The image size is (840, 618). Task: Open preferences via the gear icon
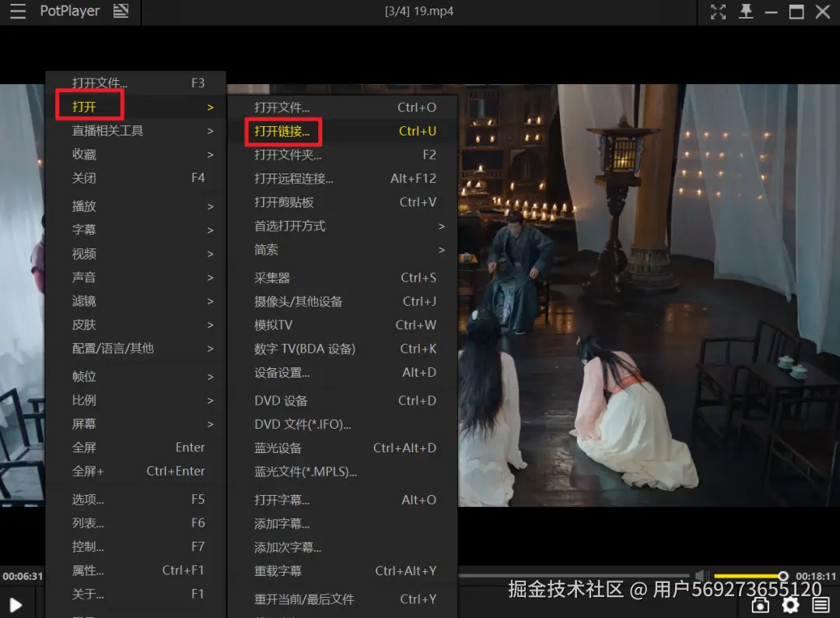(791, 605)
